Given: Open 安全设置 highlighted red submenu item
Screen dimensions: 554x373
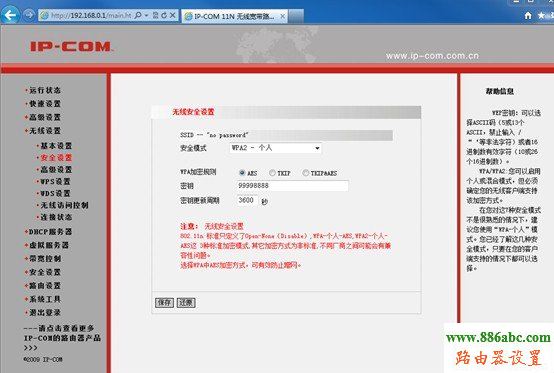Looking at the screenshot, I should click(x=56, y=158).
